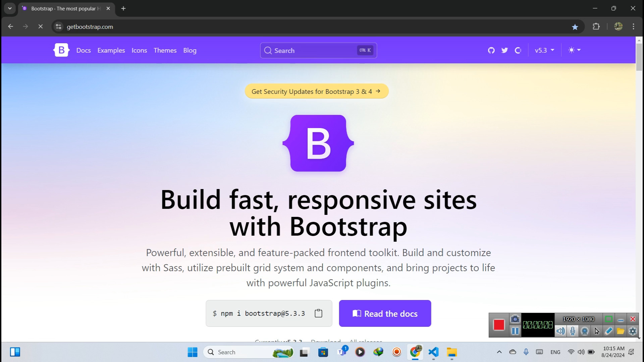This screenshot has height=362, width=644.
Task: Close the Bootstrap browser tab
Action: pyautogui.click(x=108, y=8)
